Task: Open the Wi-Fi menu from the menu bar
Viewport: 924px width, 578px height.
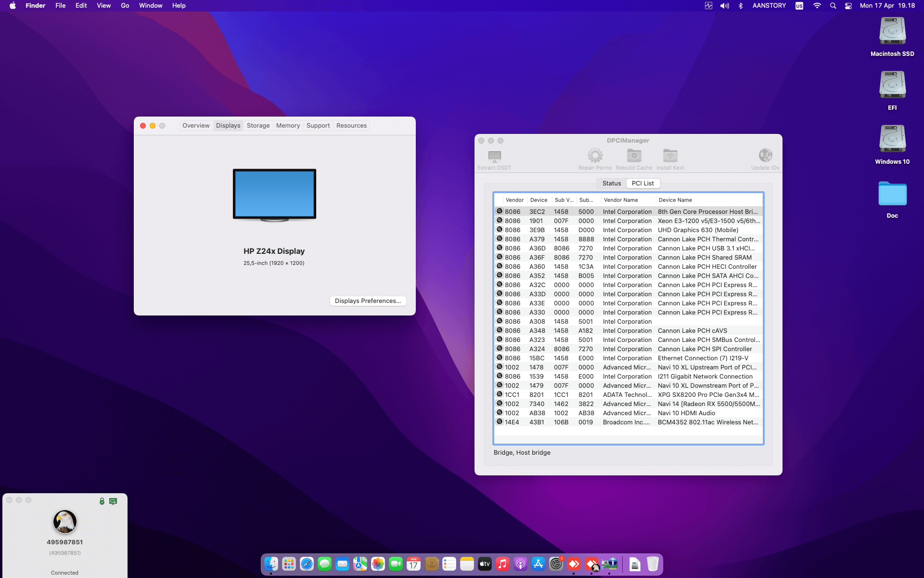Action: (x=817, y=5)
